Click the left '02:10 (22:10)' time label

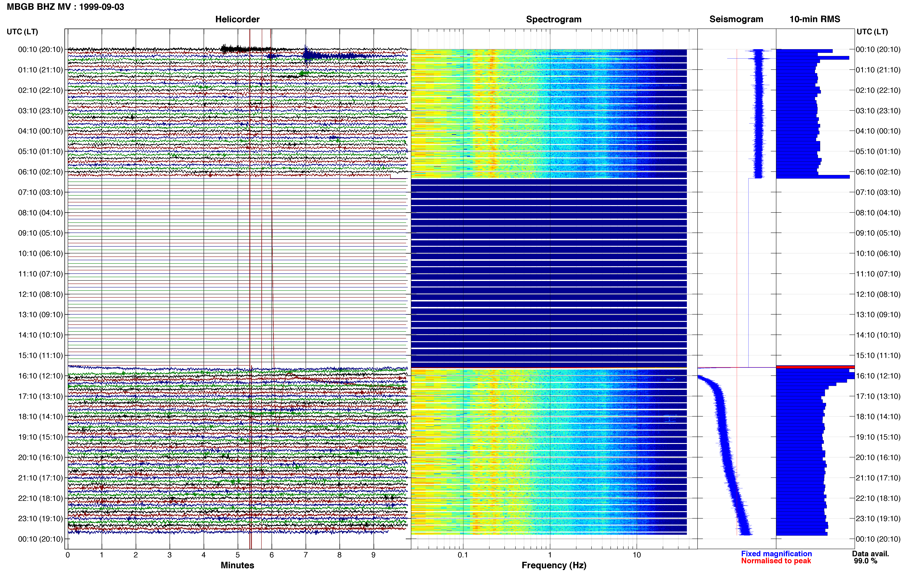click(x=41, y=90)
